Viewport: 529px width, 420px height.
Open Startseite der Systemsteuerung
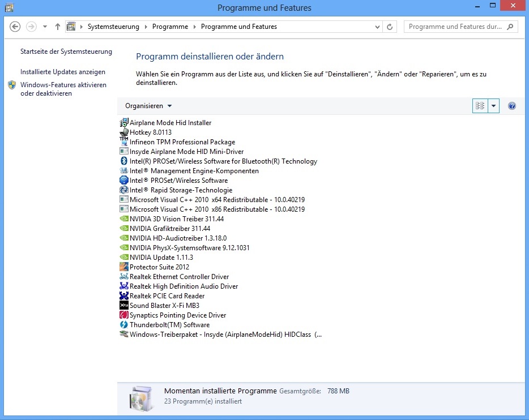click(66, 52)
